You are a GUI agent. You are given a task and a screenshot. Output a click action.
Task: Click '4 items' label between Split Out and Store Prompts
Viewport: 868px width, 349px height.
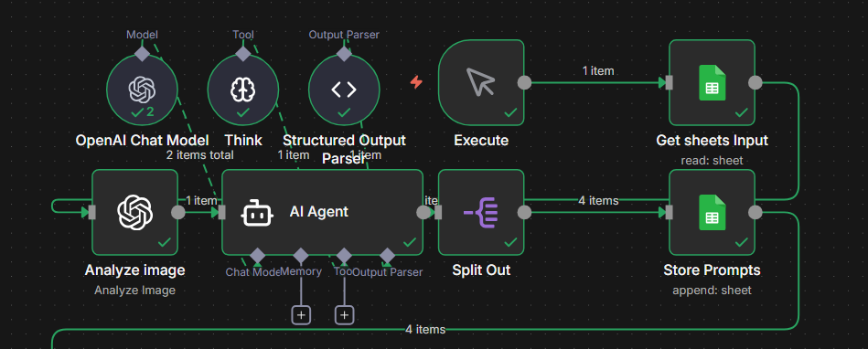598,201
